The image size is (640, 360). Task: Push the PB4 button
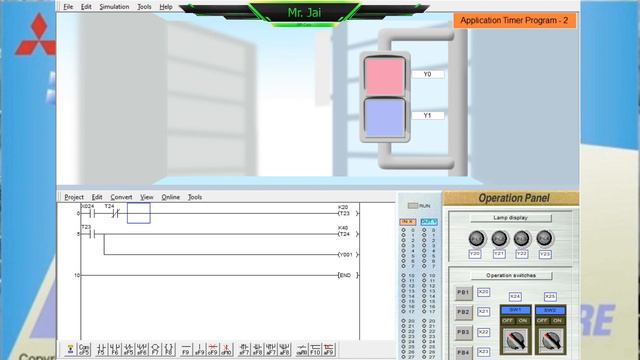click(x=463, y=352)
